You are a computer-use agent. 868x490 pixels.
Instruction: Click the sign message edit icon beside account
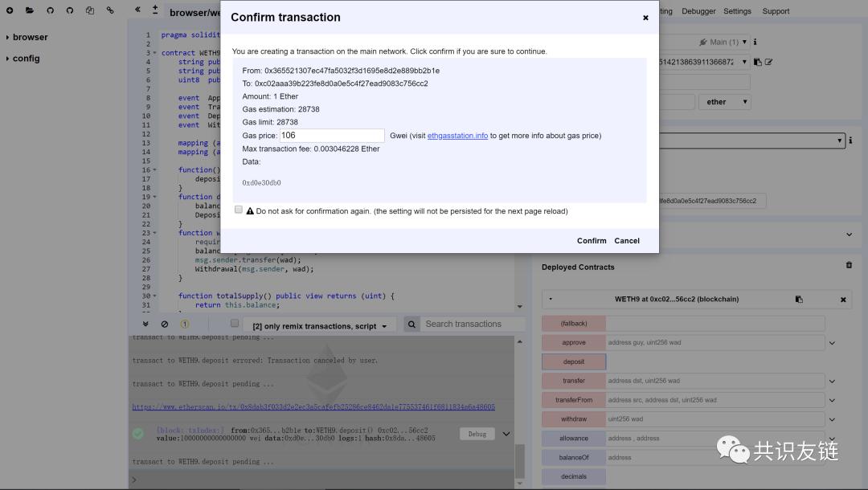pos(768,62)
